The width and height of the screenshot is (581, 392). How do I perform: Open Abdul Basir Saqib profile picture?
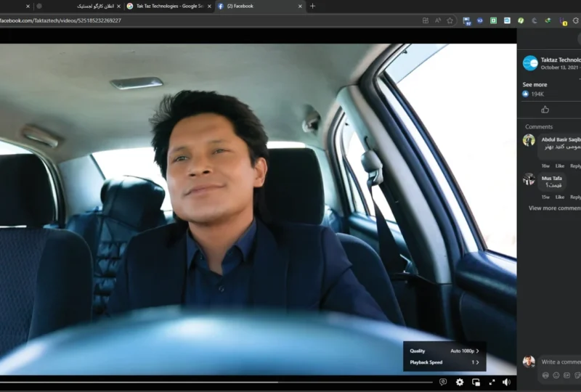(529, 140)
